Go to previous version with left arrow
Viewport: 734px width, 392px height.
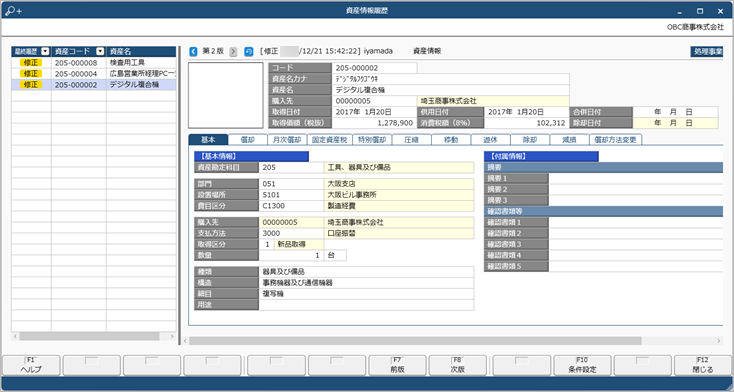[x=193, y=52]
